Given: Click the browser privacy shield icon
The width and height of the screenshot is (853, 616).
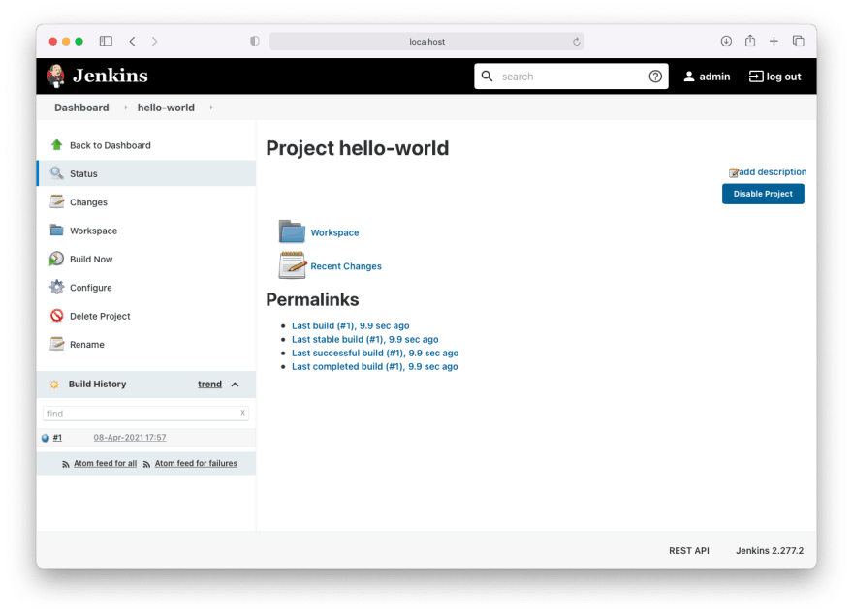Looking at the screenshot, I should pyautogui.click(x=255, y=42).
